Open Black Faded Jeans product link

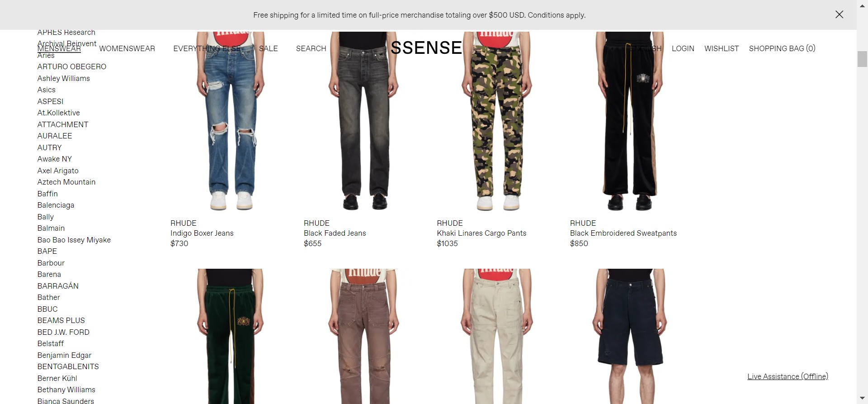point(335,233)
